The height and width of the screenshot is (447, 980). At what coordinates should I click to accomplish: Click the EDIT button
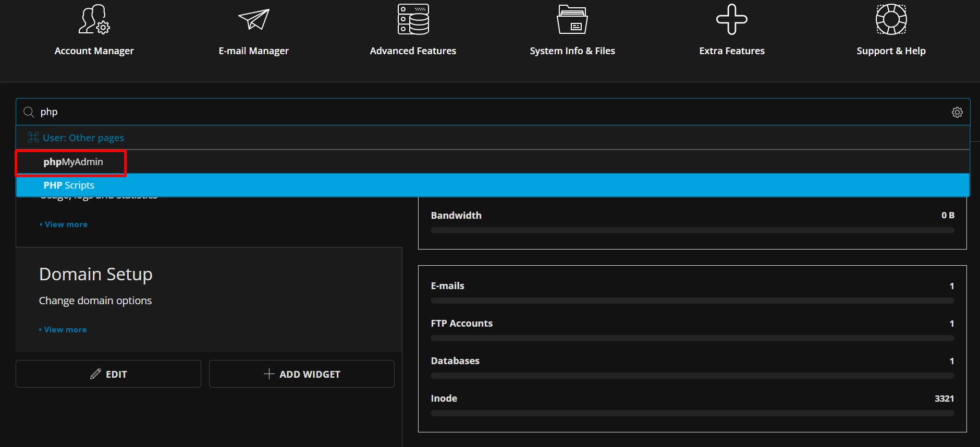108,374
